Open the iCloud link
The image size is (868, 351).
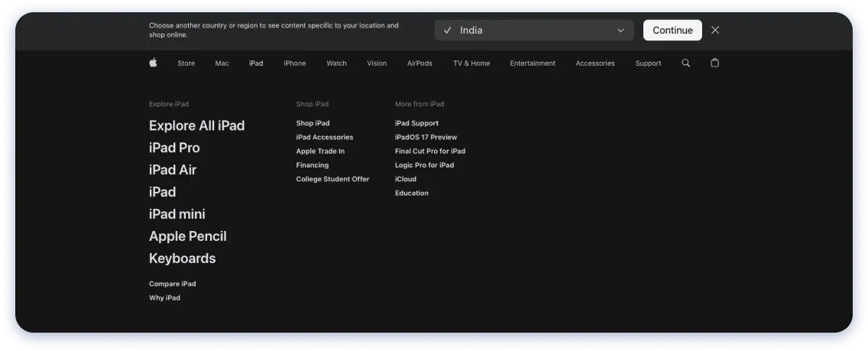point(405,179)
